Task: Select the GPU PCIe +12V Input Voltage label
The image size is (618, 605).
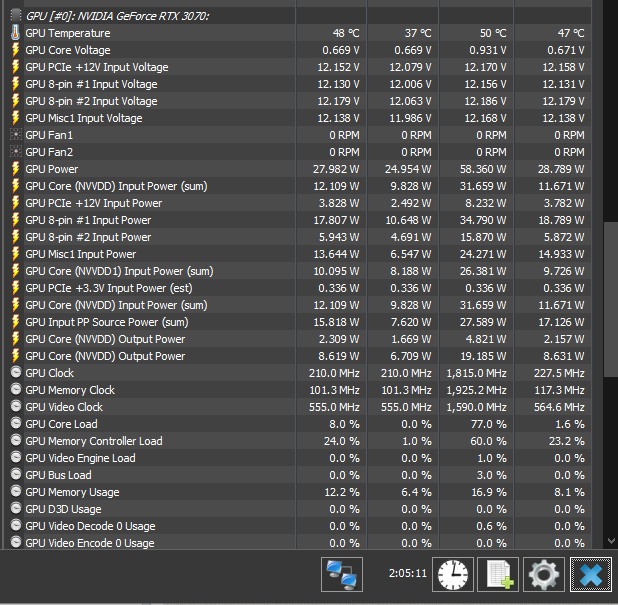Action: coord(97,67)
